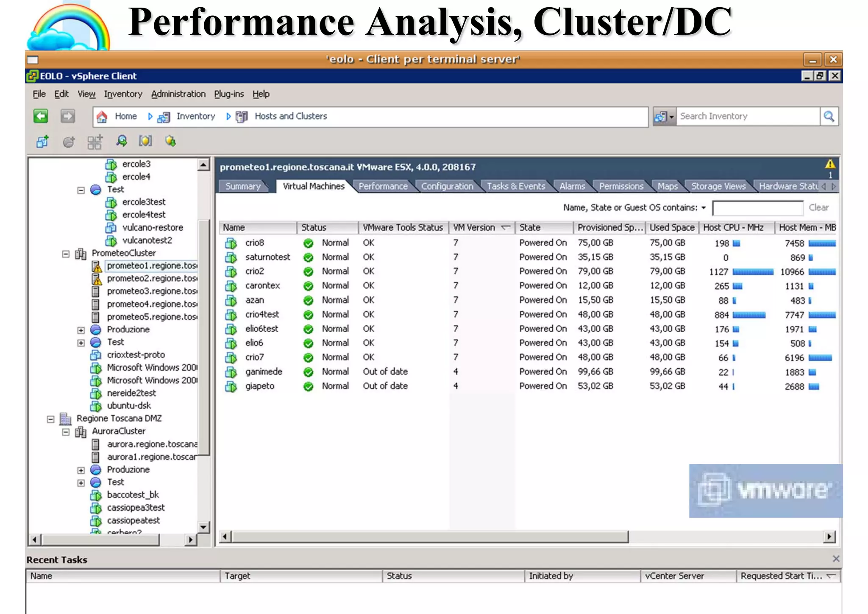The image size is (868, 614).
Task: Switch to the Performance tab
Action: tap(383, 186)
